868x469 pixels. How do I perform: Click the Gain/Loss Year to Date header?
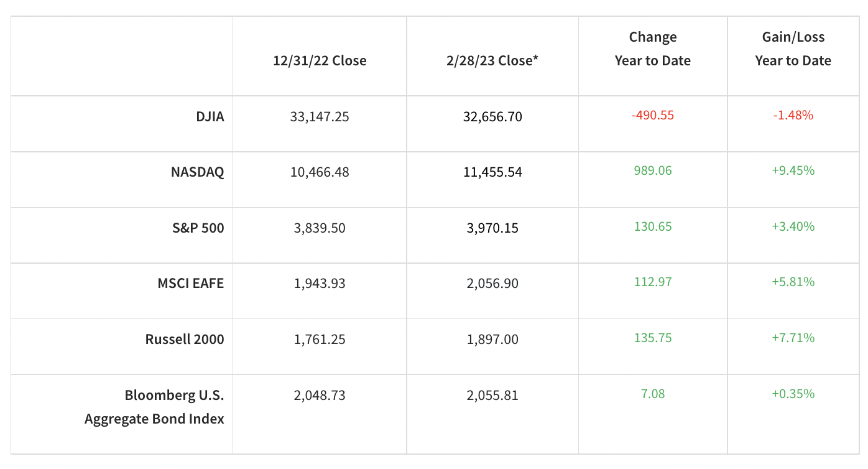tap(793, 49)
